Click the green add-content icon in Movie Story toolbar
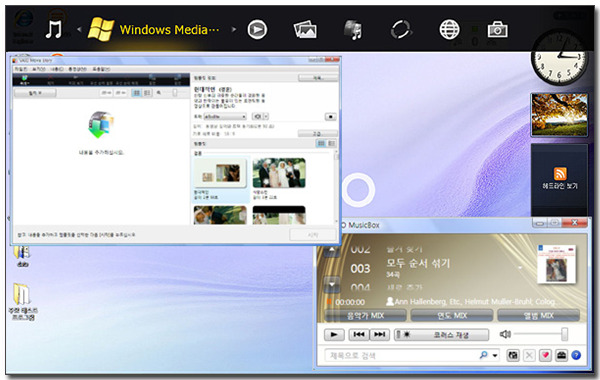This screenshot has height=380, width=600. pos(24,80)
